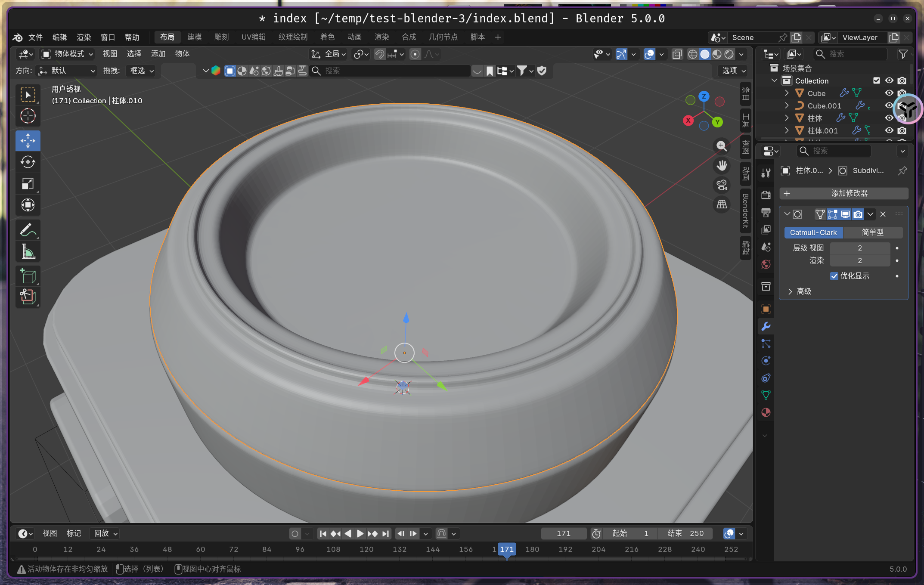Uncheck the Collection exclude checkbox

876,80
